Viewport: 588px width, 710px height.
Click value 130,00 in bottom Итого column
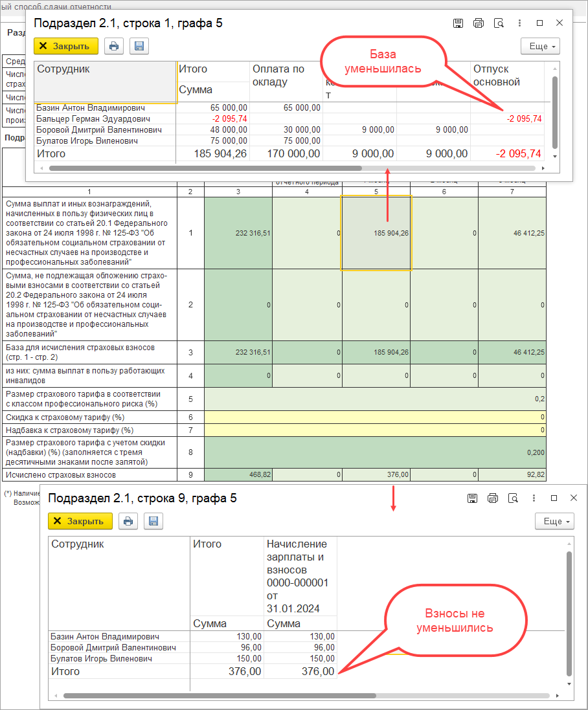249,637
